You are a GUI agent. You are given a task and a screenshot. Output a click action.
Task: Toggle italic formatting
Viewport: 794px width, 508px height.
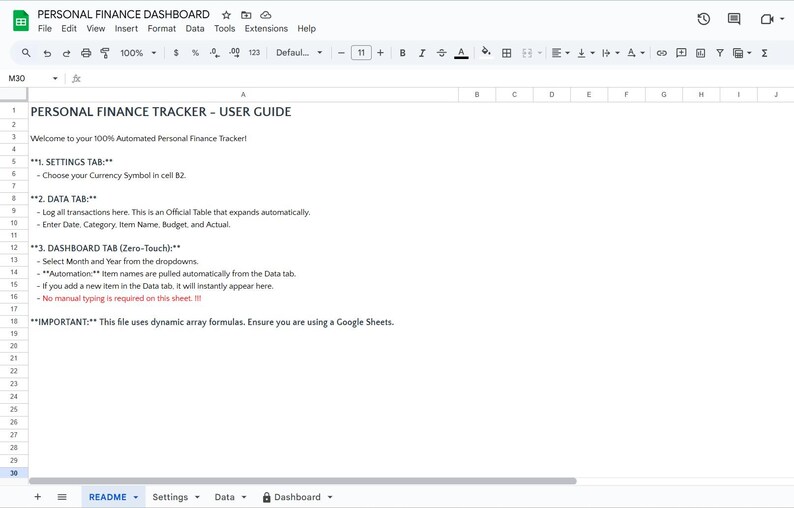click(422, 53)
